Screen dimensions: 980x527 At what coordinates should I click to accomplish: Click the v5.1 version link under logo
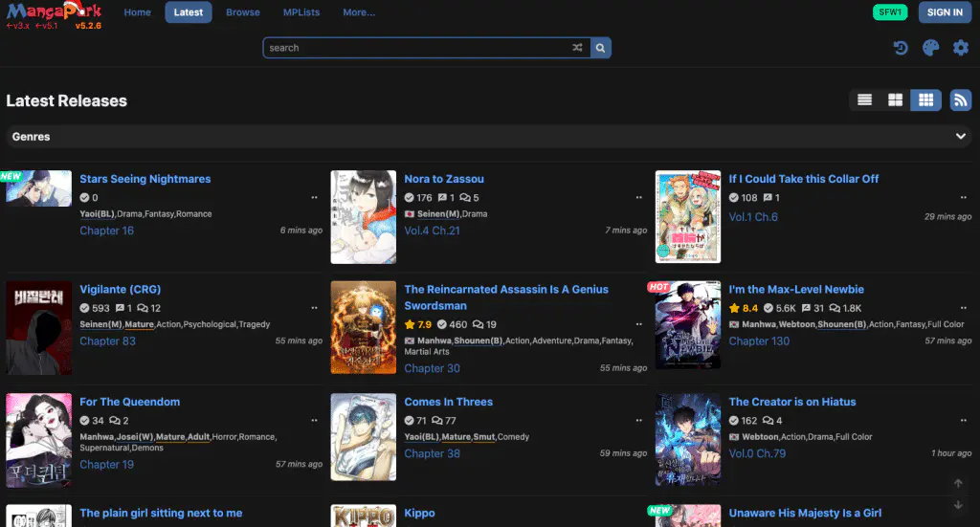coord(46,26)
